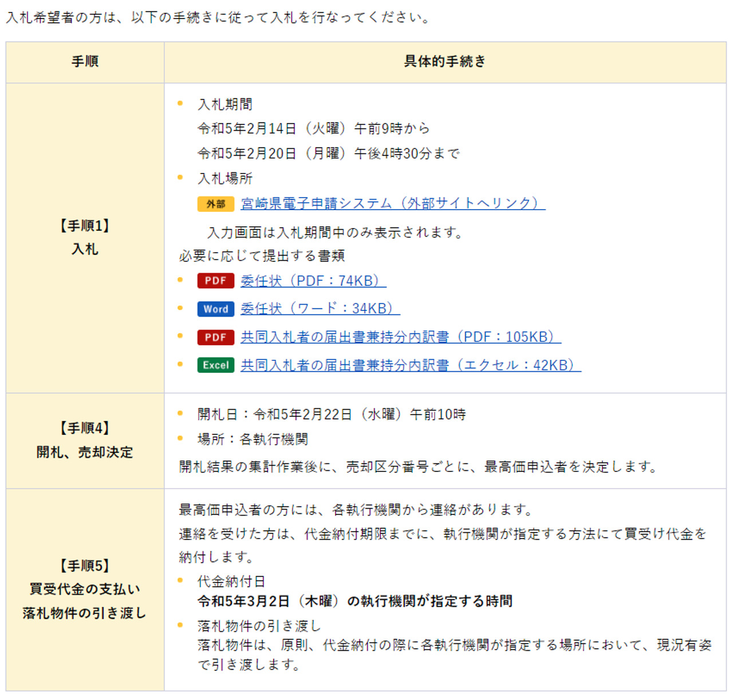This screenshot has height=700, width=734.
Task: Select the 【手順5】買受代金の支払い row label
Action: (x=85, y=589)
